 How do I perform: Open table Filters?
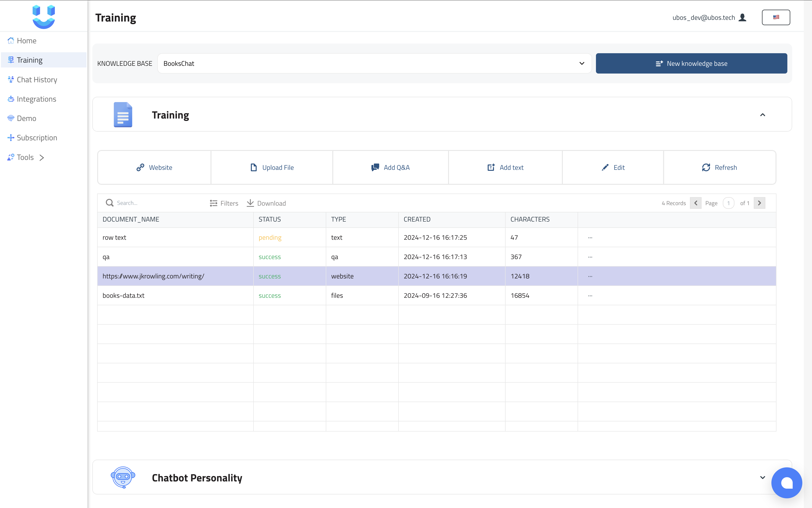[224, 203]
